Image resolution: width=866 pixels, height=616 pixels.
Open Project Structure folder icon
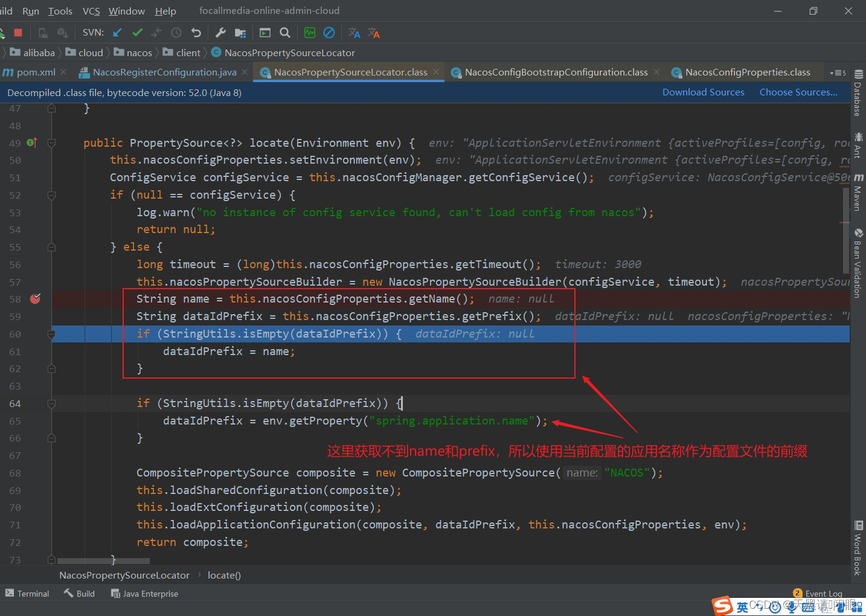[x=240, y=33]
